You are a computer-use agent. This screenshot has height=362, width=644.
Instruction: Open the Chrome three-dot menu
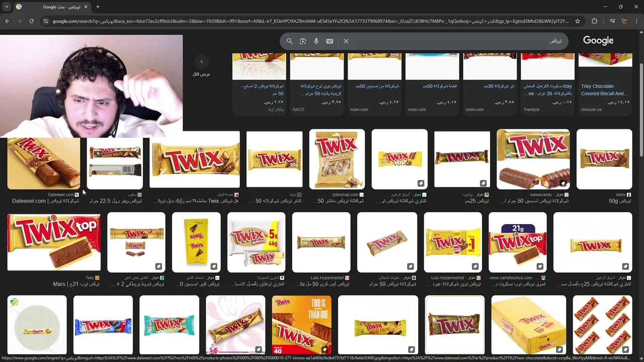pyautogui.click(x=636, y=21)
